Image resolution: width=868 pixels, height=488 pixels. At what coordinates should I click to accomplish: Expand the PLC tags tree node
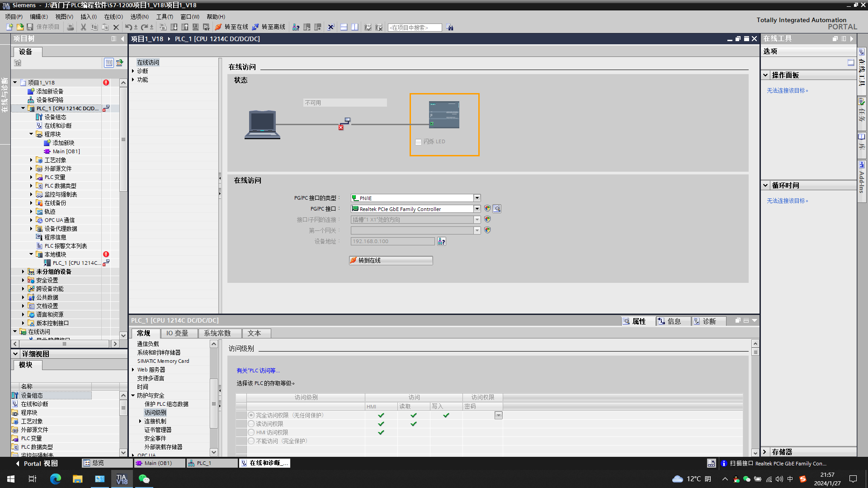pos(31,177)
